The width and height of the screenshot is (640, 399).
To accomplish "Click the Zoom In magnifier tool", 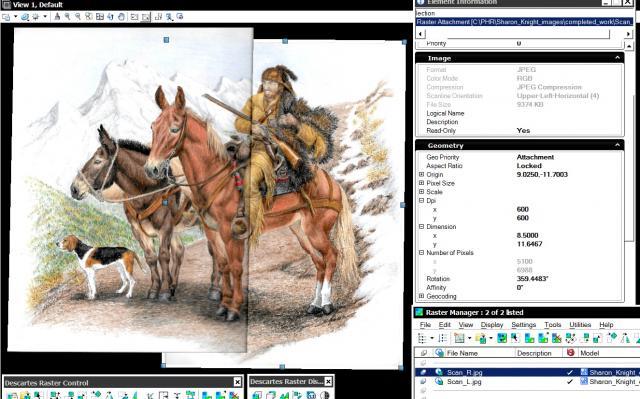I will pos(67,17).
